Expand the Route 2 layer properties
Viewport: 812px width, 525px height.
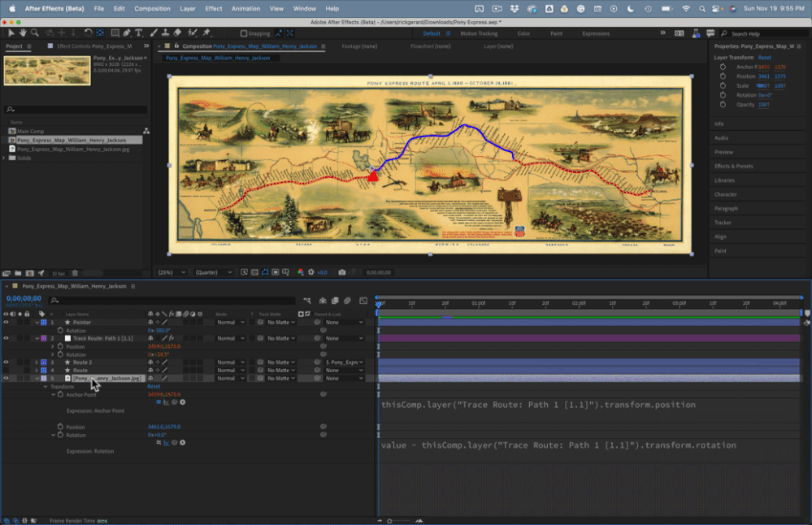tap(37, 362)
